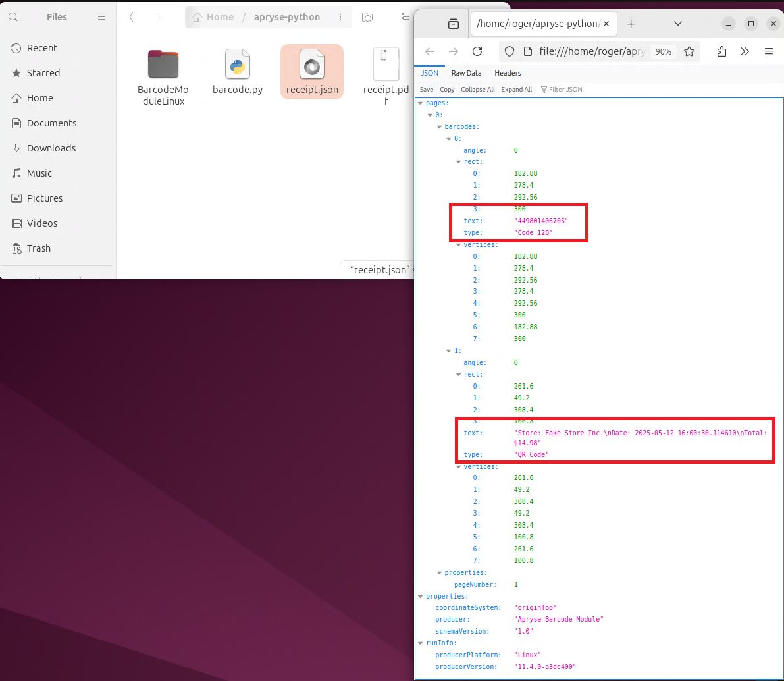Select the "QR Code" type value

click(531, 455)
